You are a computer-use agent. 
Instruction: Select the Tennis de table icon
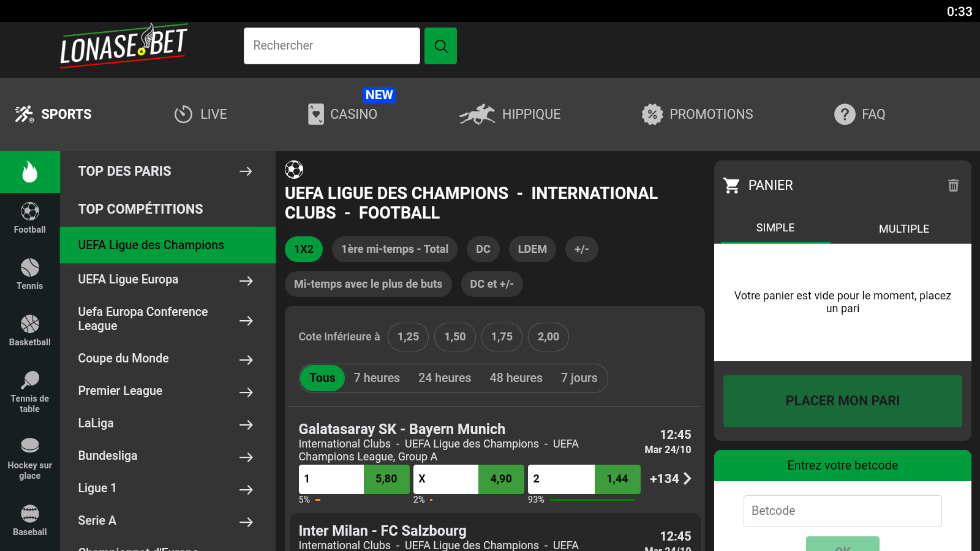click(x=30, y=391)
